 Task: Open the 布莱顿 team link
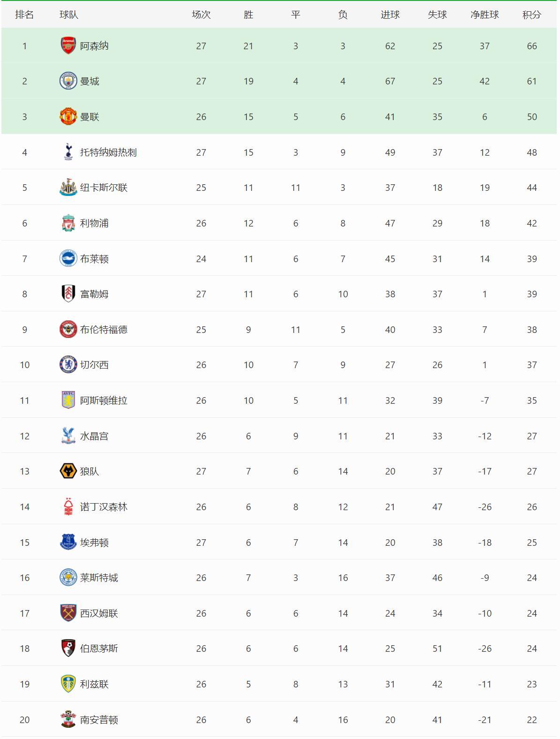(94, 259)
